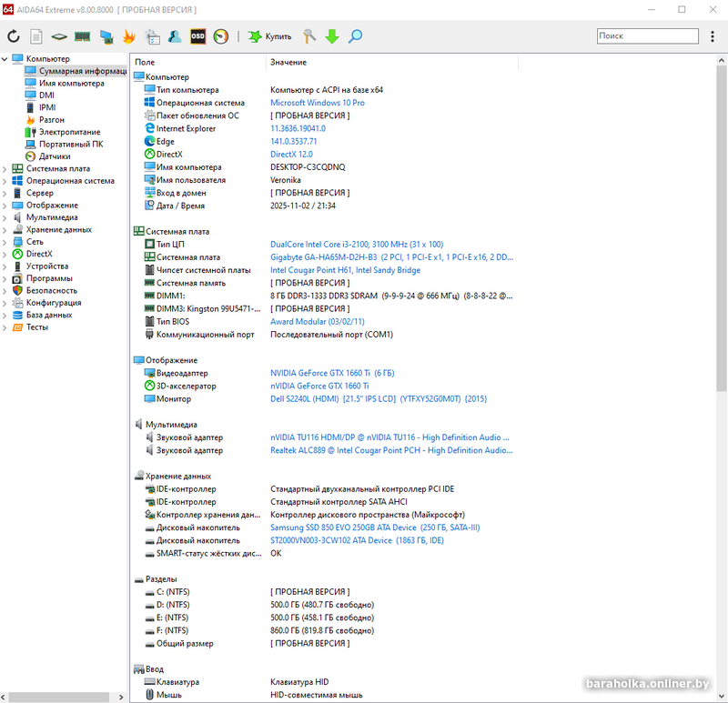Open the Microsoft Windows 10 Pro link
Viewport: 728px width, 703px height.
tap(318, 103)
